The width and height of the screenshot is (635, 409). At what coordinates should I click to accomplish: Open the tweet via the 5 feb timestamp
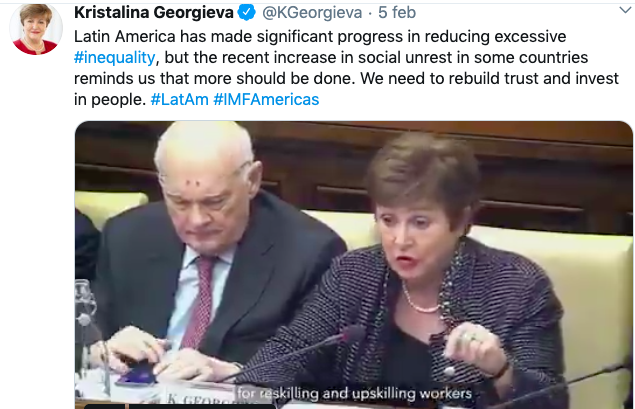pyautogui.click(x=397, y=13)
